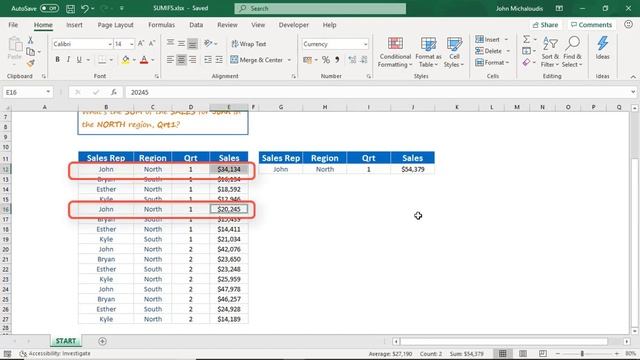
Task: Open Find & Select menu
Action: (x=572, y=52)
